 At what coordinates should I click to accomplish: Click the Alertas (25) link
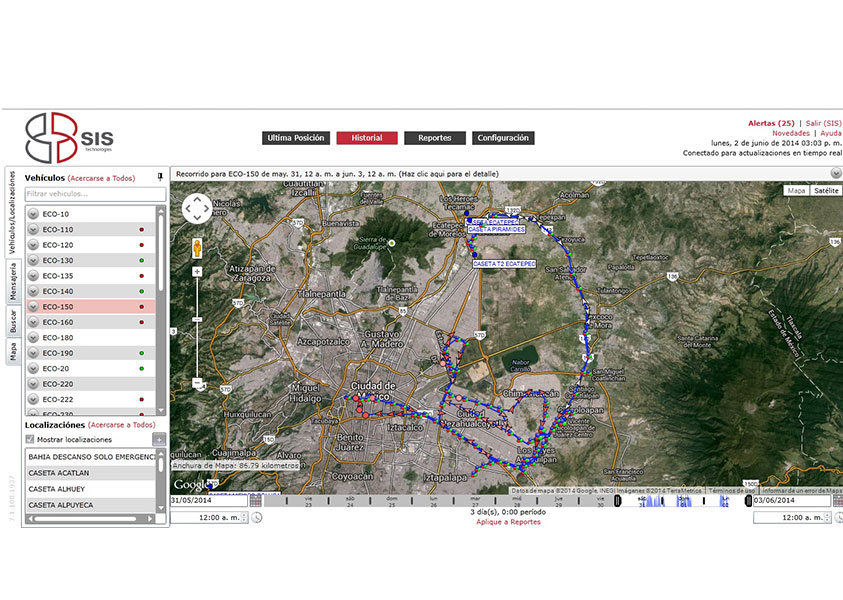771,123
